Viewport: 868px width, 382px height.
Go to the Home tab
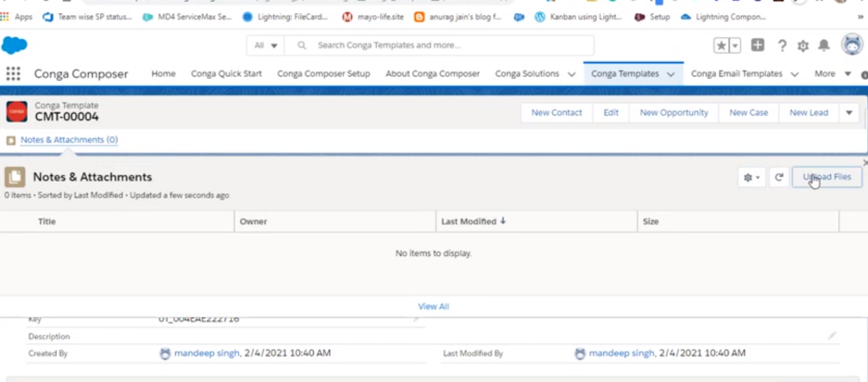[163, 74]
